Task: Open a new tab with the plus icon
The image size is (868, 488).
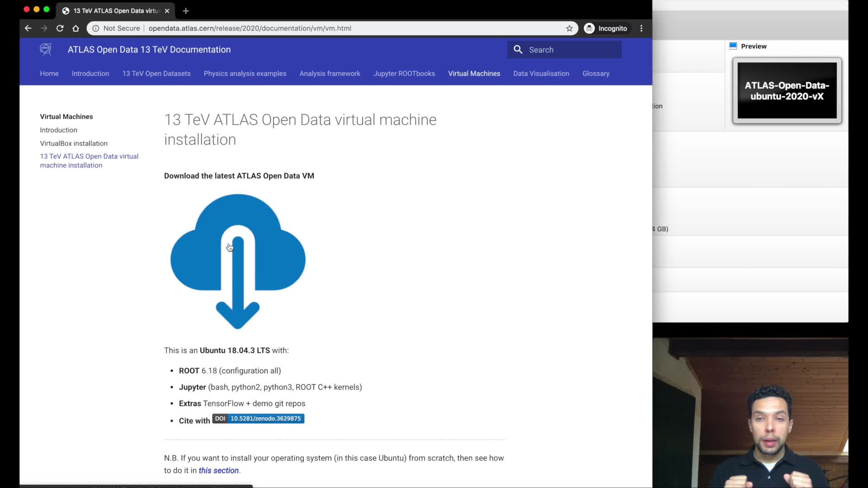Action: click(186, 11)
